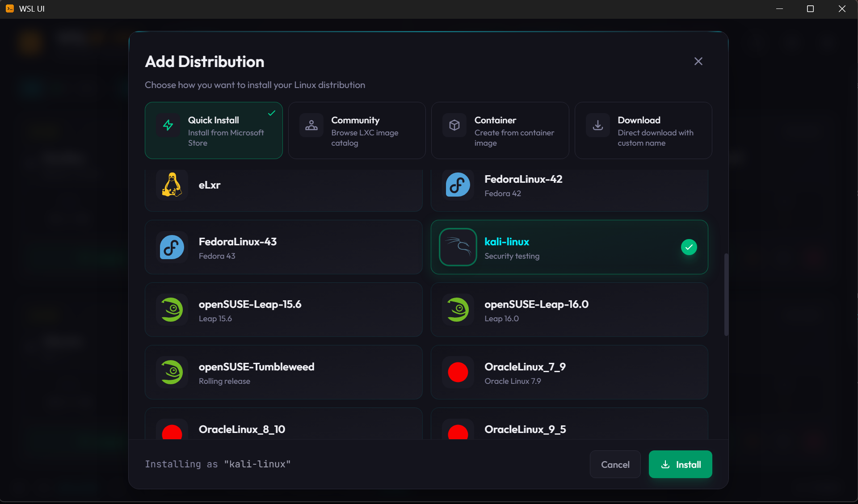Image resolution: width=858 pixels, height=504 pixels.
Task: Click the openSUSE-Leap-15.6 chameleon icon
Action: [172, 310]
